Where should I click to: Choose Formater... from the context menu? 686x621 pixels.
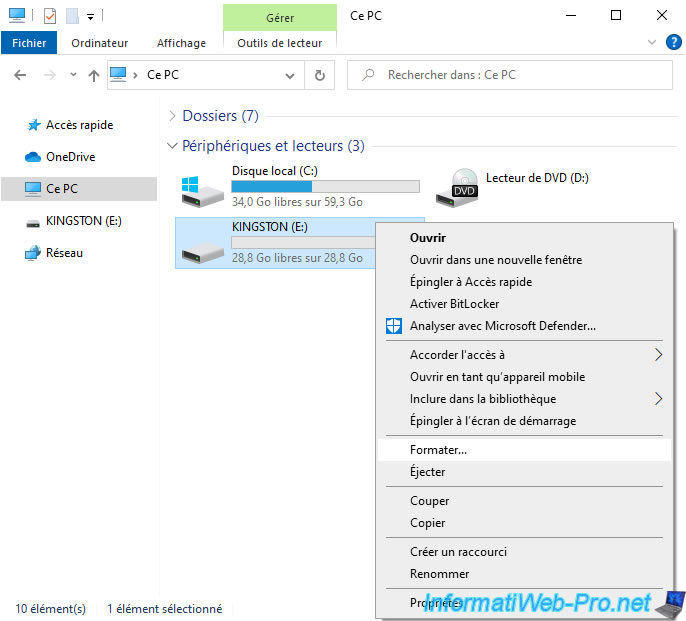[x=438, y=450]
